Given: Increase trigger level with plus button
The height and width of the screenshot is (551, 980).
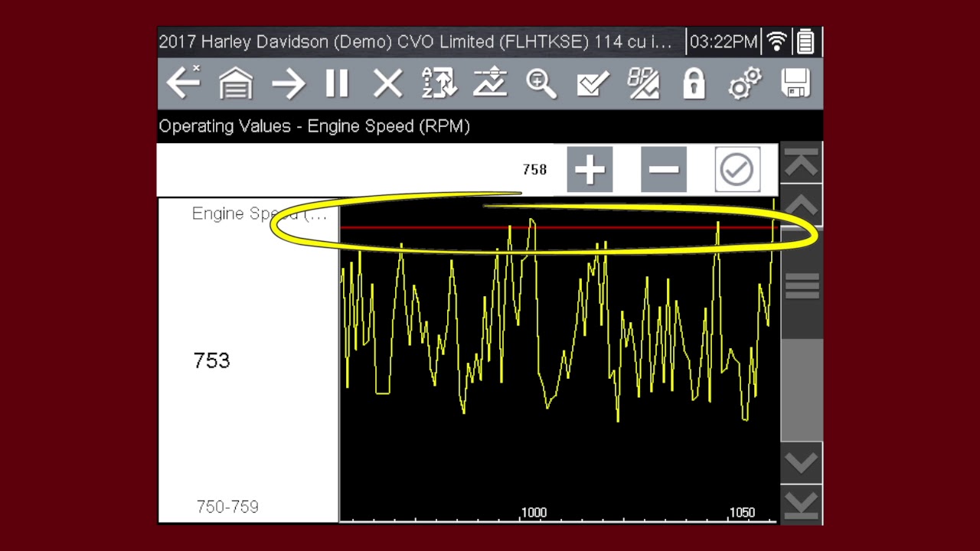Looking at the screenshot, I should tap(590, 170).
